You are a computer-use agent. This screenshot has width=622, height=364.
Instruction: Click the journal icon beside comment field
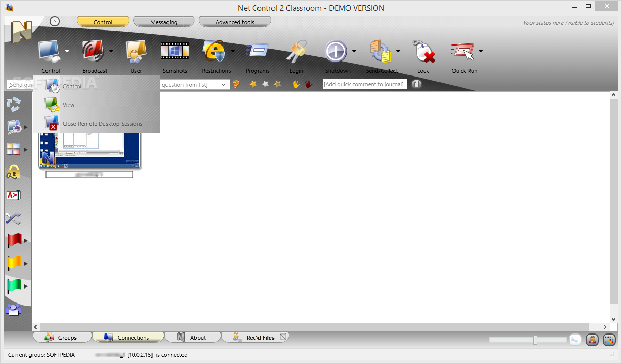pyautogui.click(x=417, y=84)
